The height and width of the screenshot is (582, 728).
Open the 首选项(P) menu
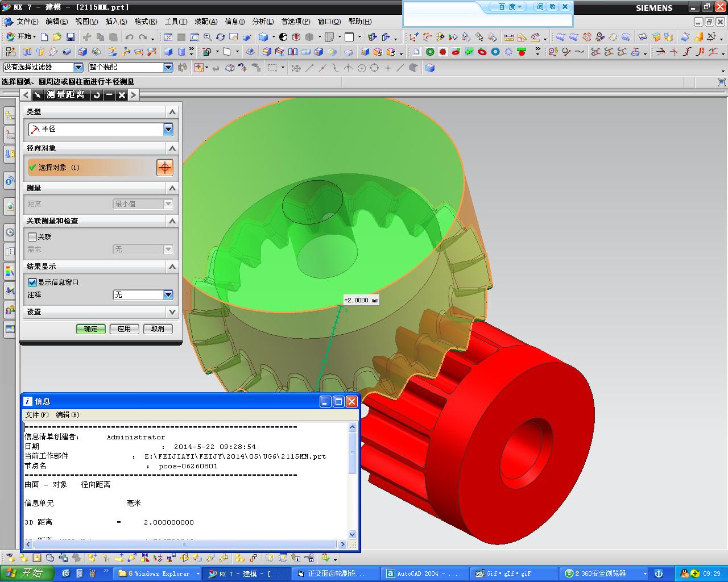296,22
